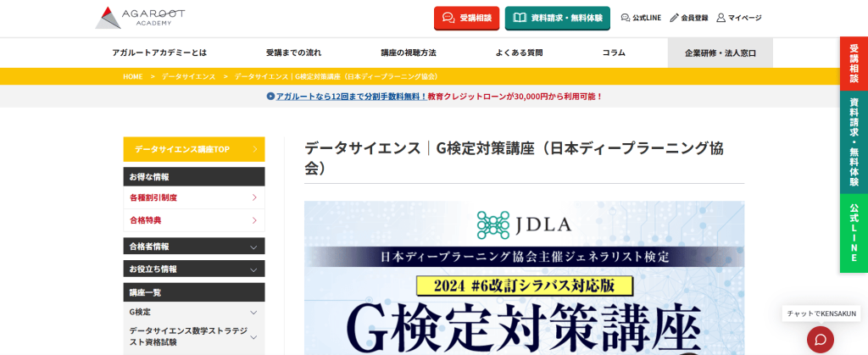Click the 講座一覧 sidebar heading
868x355 pixels.
(194, 292)
